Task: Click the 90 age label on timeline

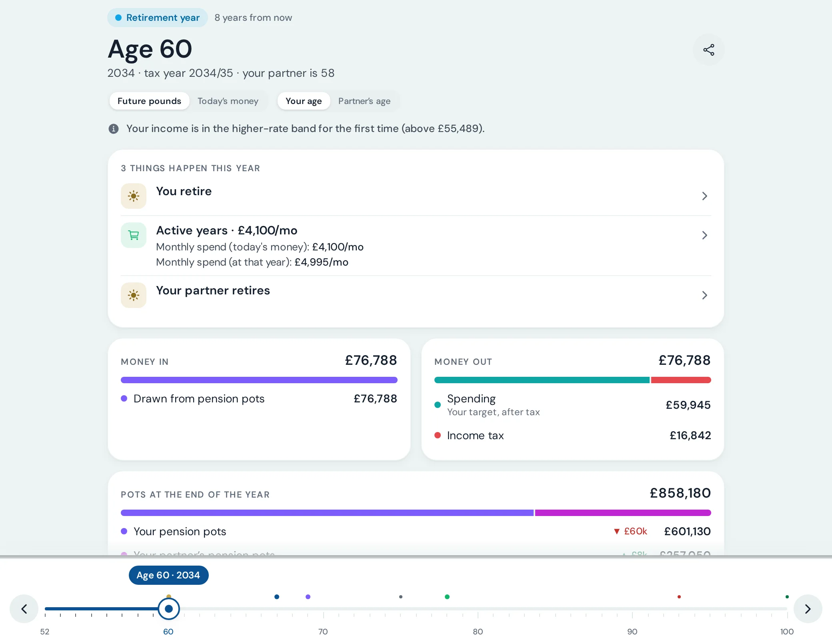Action: tap(632, 632)
